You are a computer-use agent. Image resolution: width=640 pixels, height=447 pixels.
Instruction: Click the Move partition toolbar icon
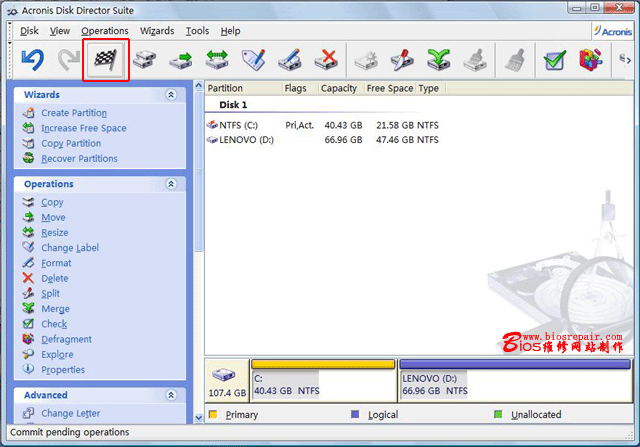[x=181, y=60]
